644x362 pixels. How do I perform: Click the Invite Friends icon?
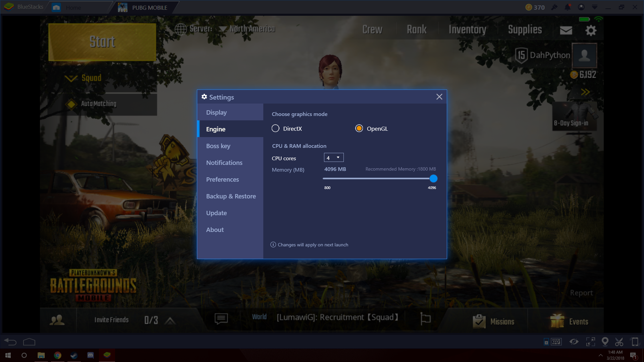[x=57, y=319]
